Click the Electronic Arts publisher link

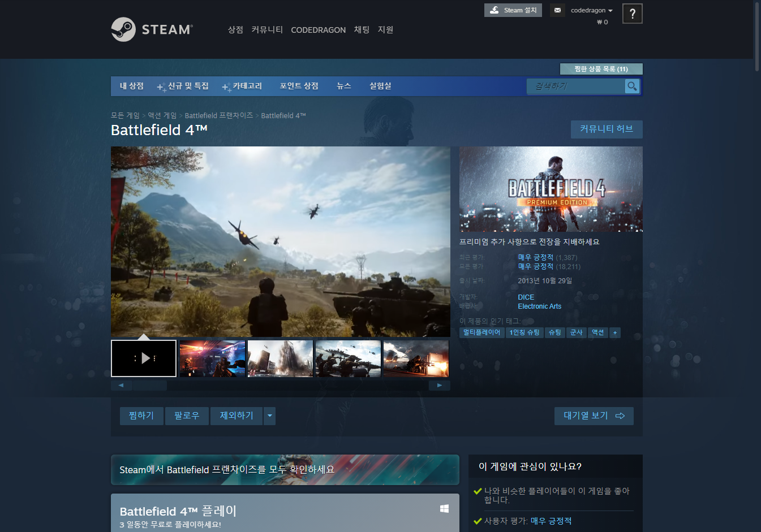[540, 306]
